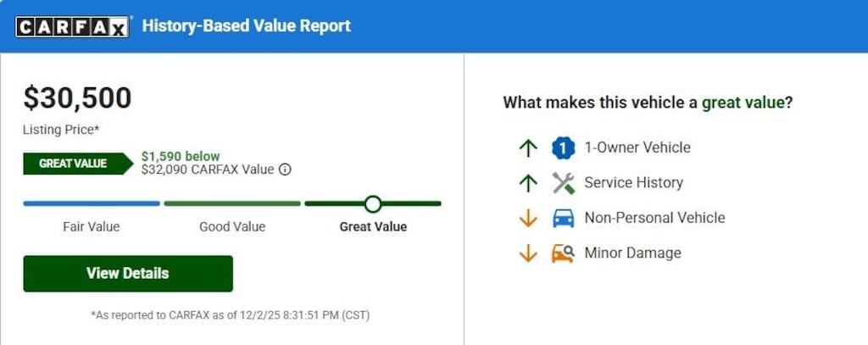Click the green up arrow beside Service History
Image resolution: width=868 pixels, height=345 pixels.
pyautogui.click(x=528, y=183)
